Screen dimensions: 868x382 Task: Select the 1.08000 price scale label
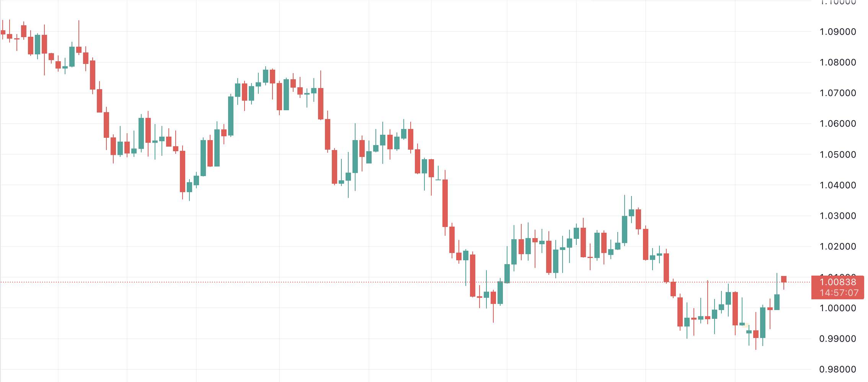click(x=837, y=62)
